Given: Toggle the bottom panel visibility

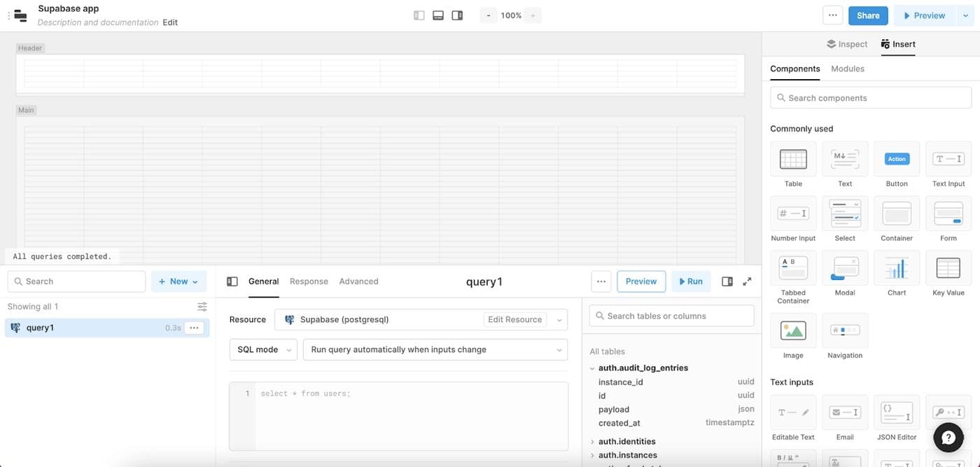Looking at the screenshot, I should click(438, 15).
